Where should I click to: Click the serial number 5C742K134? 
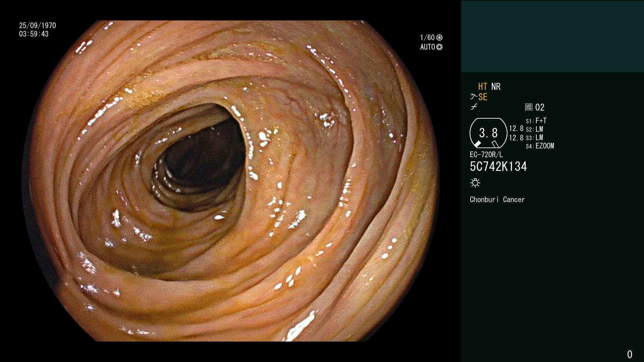click(x=498, y=166)
